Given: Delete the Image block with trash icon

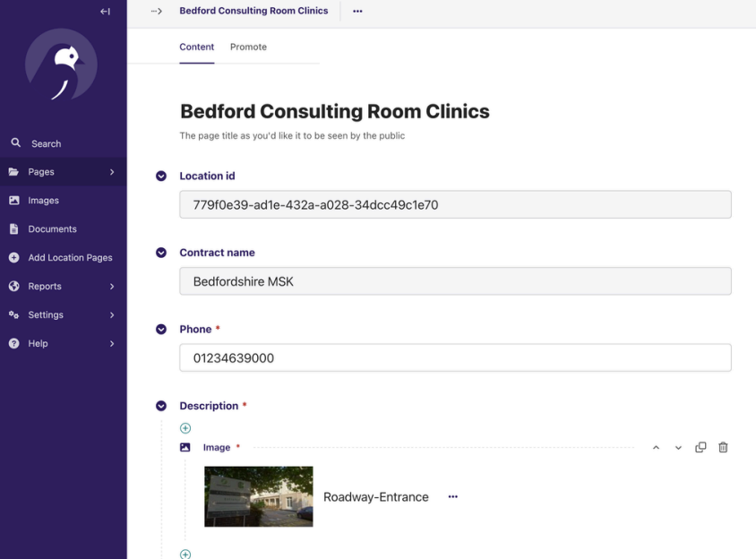Looking at the screenshot, I should coord(723,447).
